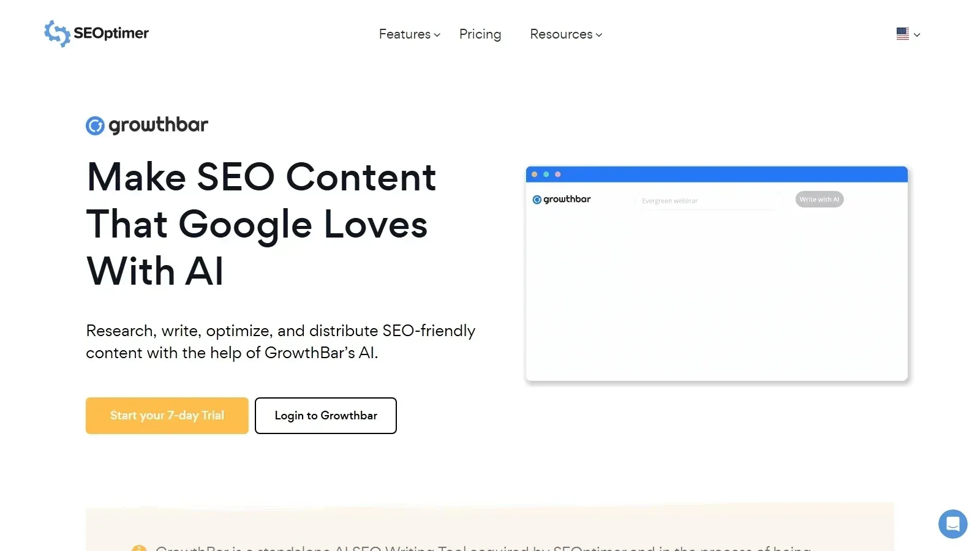980x551 pixels.
Task: Click the Research, write, optimize description text
Action: click(x=281, y=342)
